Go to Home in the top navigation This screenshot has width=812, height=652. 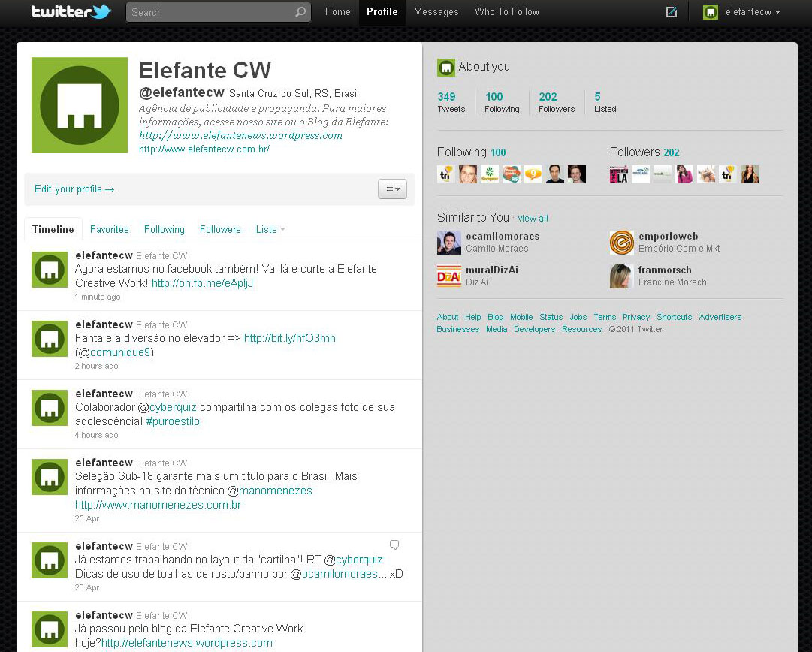click(x=337, y=12)
